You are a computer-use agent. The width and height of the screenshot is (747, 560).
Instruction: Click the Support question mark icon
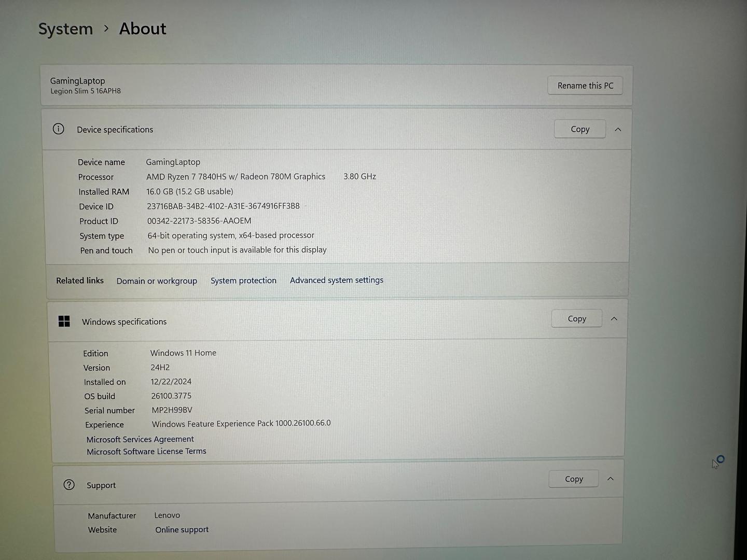pos(69,485)
